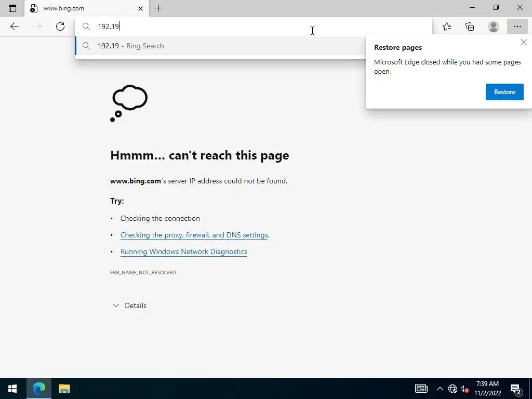Click the 'Checking the connection' text
The width and height of the screenshot is (532, 399).
pyautogui.click(x=160, y=218)
